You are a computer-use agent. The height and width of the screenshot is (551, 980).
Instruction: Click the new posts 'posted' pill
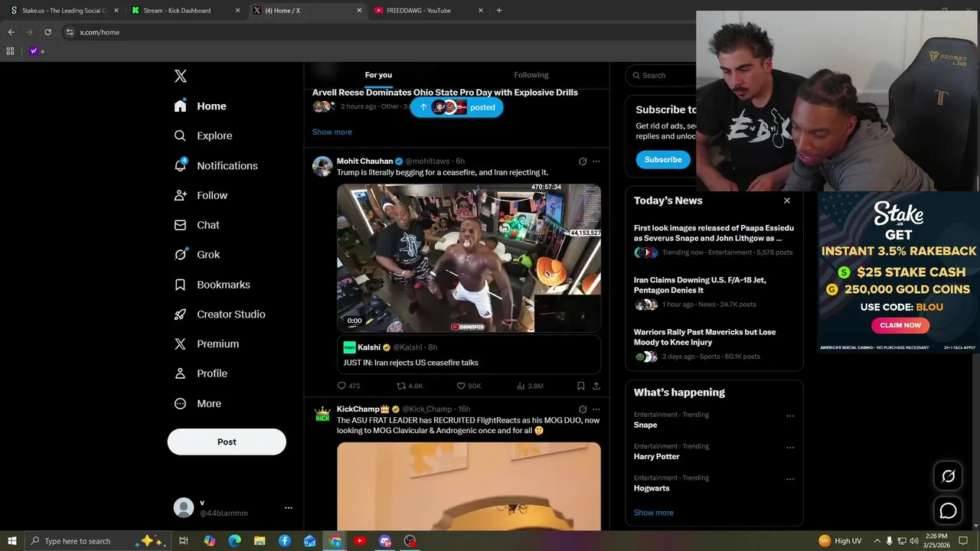(456, 107)
